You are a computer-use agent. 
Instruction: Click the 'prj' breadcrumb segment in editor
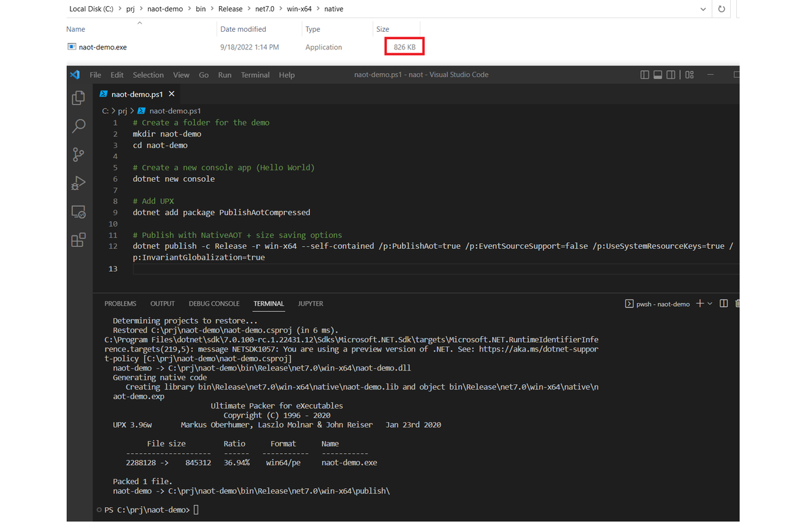[x=122, y=111]
